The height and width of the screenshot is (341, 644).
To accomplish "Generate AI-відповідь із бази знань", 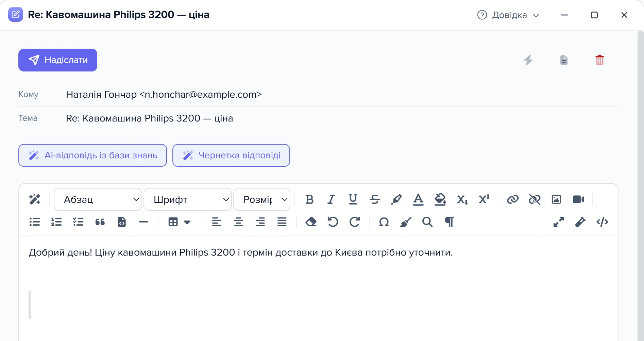I will (x=92, y=155).
